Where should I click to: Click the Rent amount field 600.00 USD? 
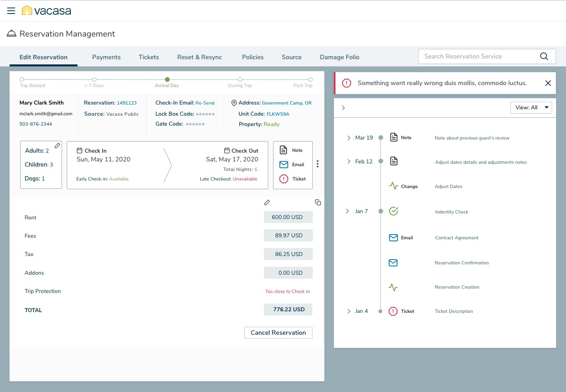(x=288, y=217)
